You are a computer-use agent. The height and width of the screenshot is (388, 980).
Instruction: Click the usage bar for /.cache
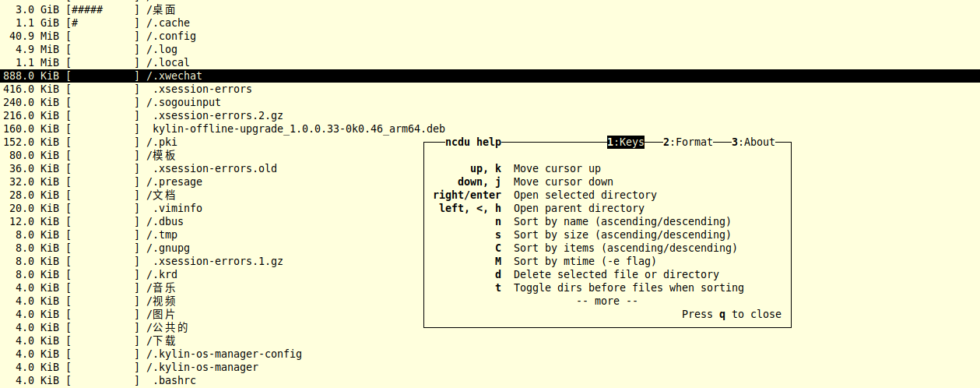pyautogui.click(x=103, y=23)
